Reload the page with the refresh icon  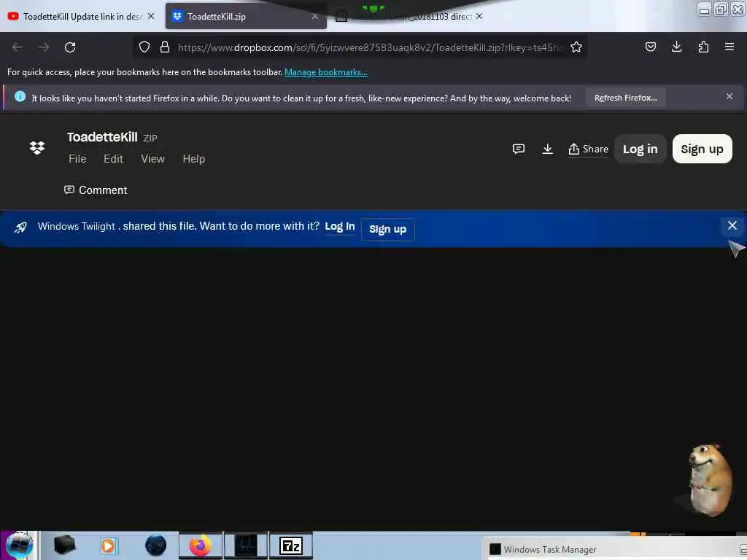[70, 47]
